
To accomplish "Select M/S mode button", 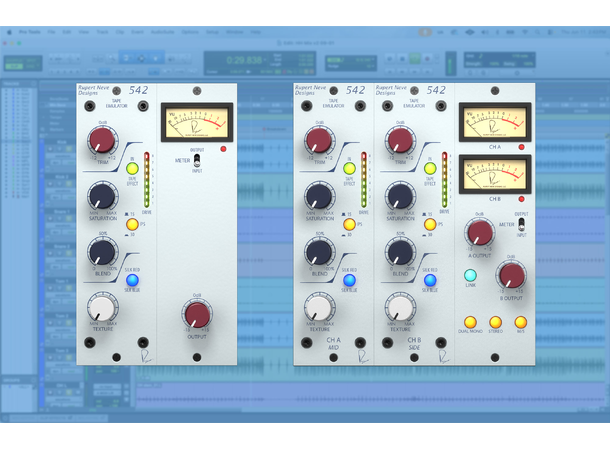I will [x=521, y=322].
